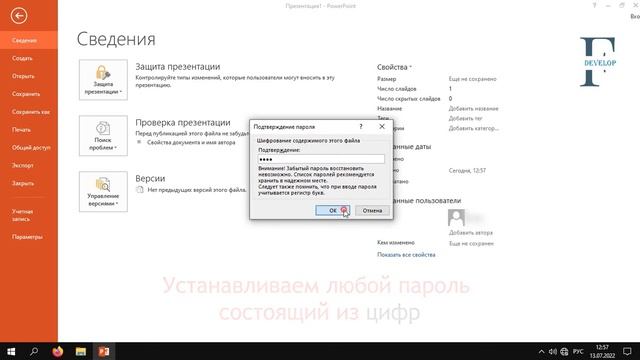The height and width of the screenshot is (360, 640).
Task: Click Добавить тег property field
Action: [x=466, y=118]
